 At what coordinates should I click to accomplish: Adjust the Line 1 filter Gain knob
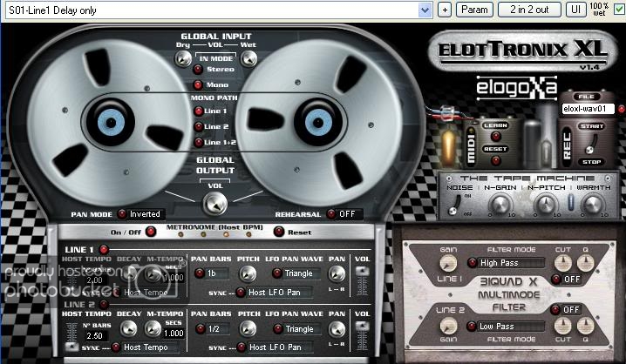(448, 264)
